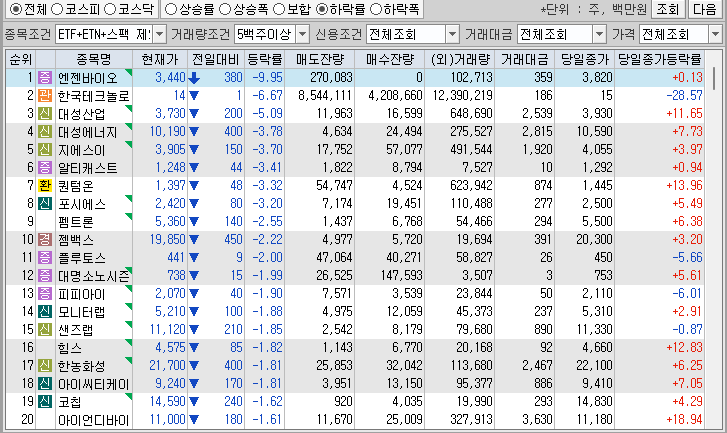Screen dimensions: 727x433
Task: Click the +18.94 value for 아이언디바이
Action: [x=684, y=420]
